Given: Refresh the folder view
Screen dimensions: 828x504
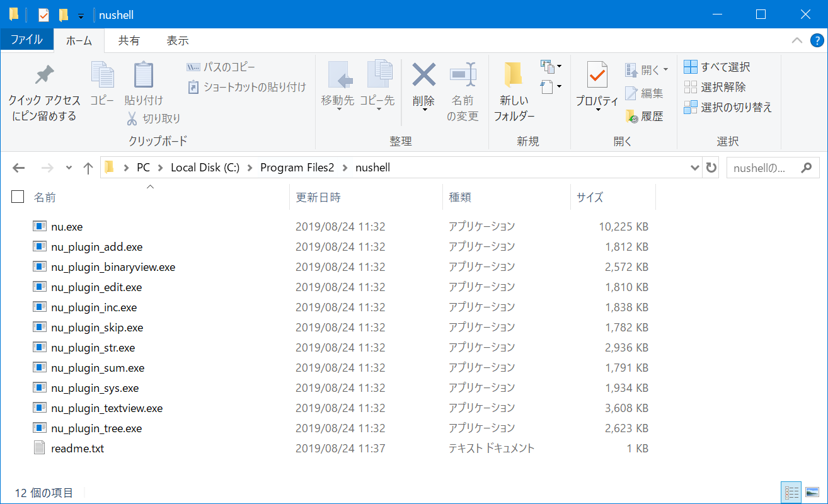Looking at the screenshot, I should pyautogui.click(x=711, y=168).
